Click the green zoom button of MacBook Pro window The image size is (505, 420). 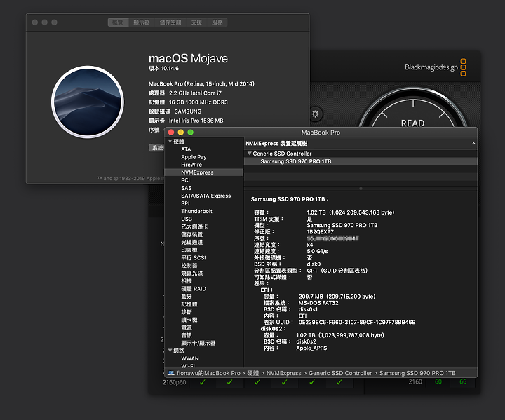190,133
